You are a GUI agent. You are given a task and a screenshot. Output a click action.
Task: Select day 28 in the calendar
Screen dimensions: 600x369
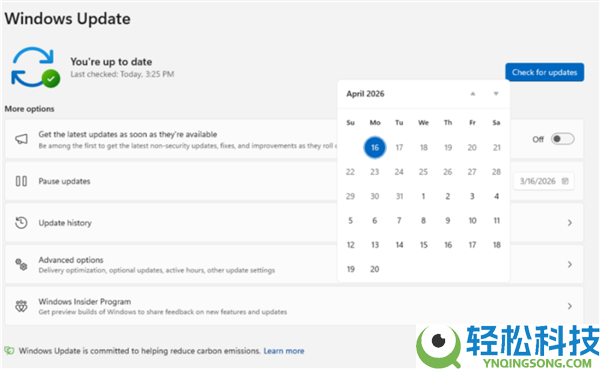tap(496, 172)
